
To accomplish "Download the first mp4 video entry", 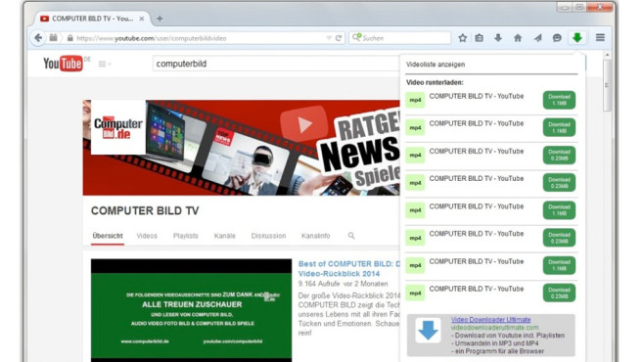I will [559, 100].
